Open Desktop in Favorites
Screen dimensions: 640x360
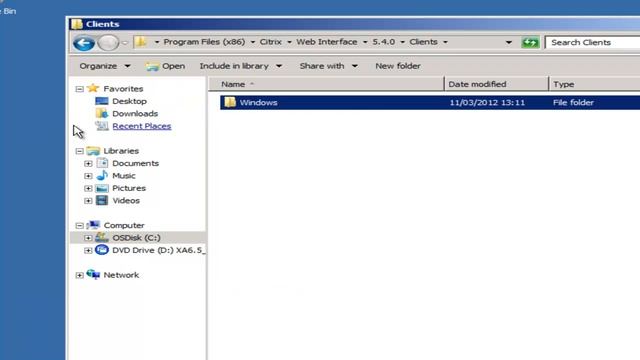click(129, 101)
